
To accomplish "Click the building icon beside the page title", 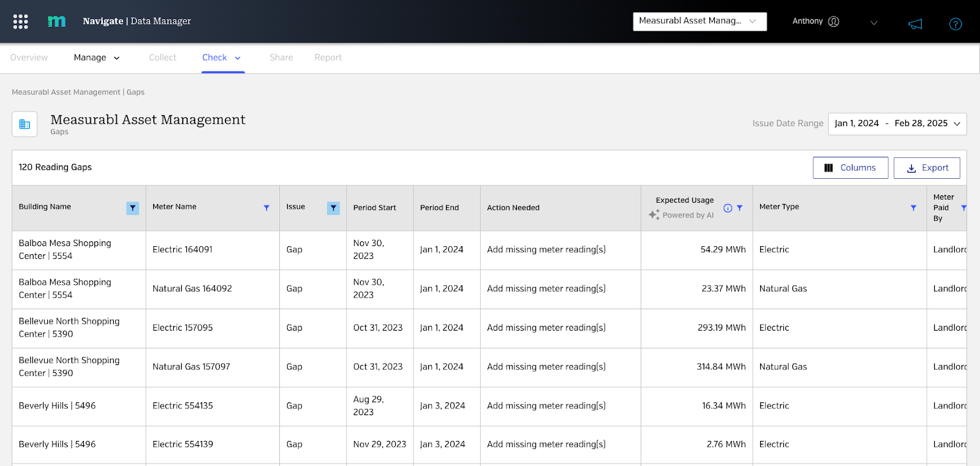I will [x=24, y=124].
